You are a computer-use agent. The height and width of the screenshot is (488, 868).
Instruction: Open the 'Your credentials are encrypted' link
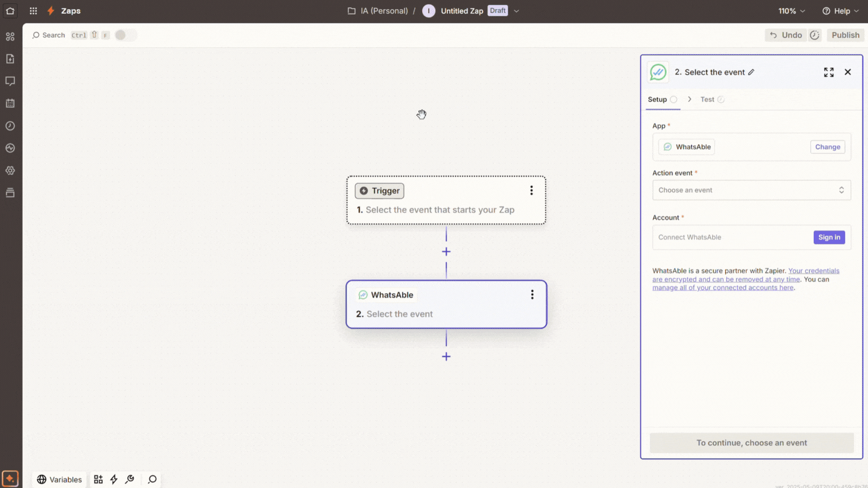(746, 275)
